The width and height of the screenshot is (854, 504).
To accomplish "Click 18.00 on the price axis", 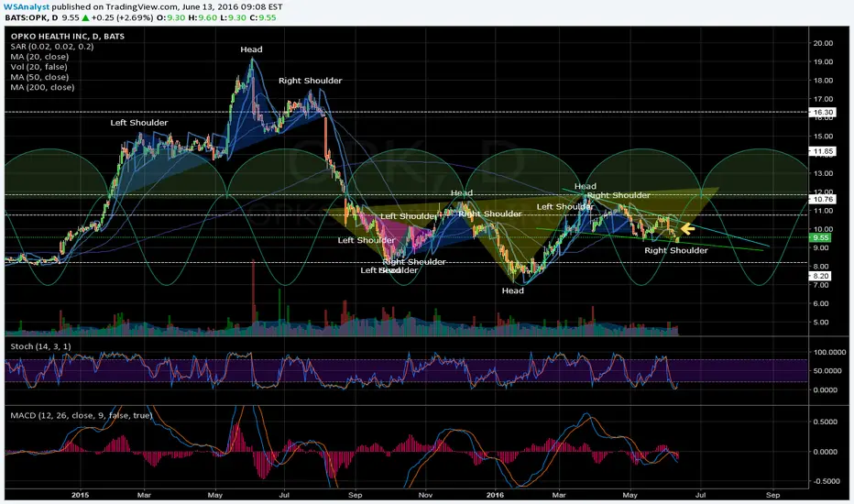I will (823, 80).
